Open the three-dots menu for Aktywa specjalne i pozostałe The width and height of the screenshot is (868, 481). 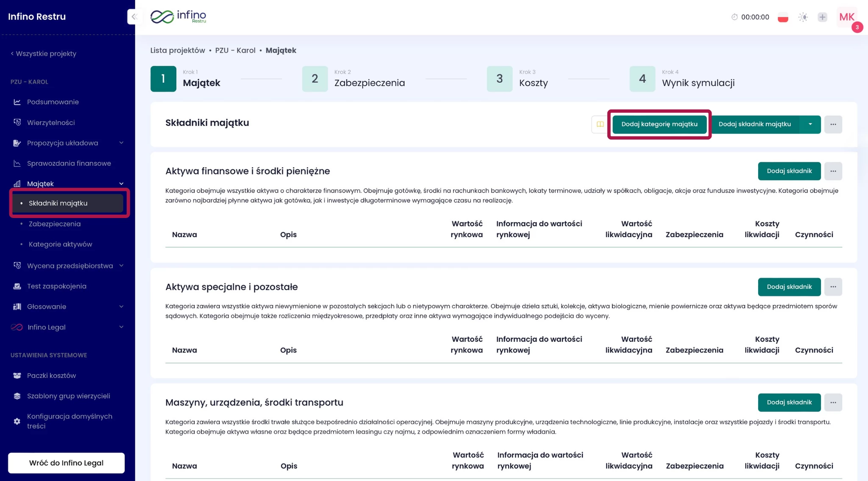tap(833, 287)
